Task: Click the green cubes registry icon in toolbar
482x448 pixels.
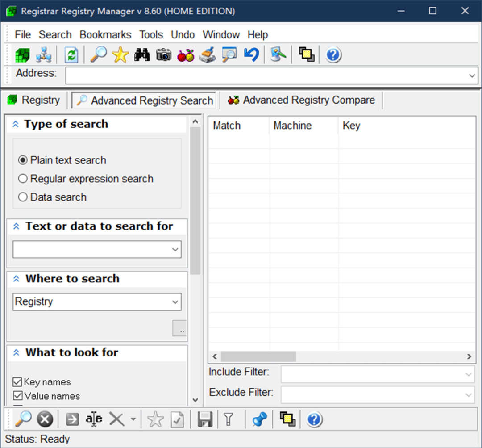Action: coord(22,55)
